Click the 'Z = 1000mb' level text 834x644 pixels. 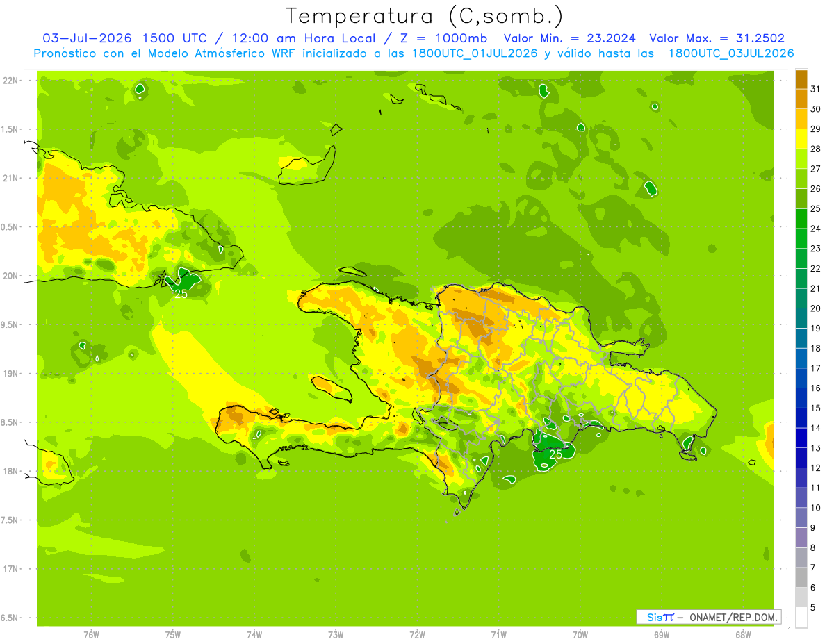coord(444,38)
